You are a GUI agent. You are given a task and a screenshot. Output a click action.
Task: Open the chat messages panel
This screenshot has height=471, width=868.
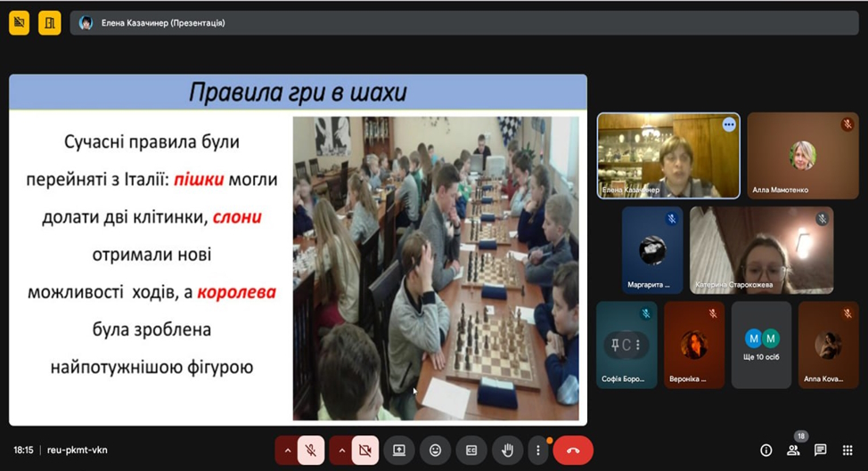pos(821,451)
